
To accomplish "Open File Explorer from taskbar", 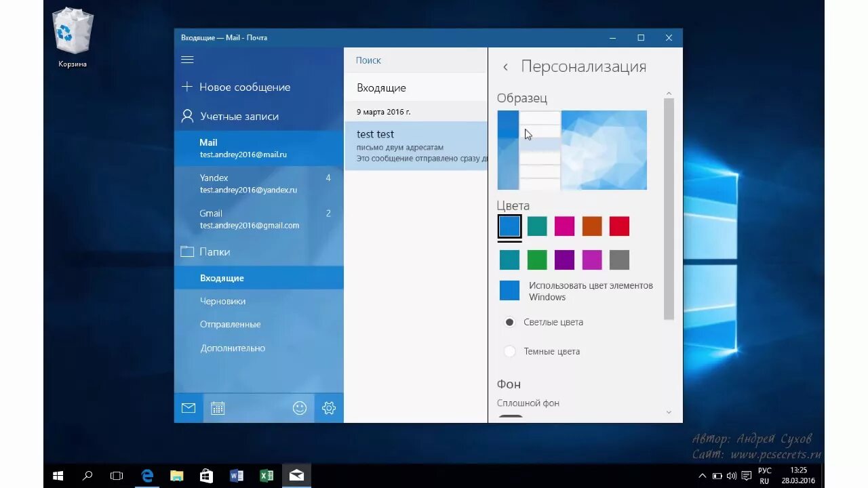I will point(177,476).
